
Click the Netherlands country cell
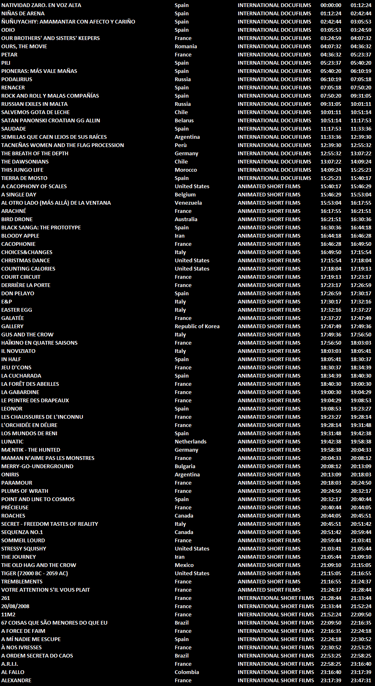(x=190, y=441)
